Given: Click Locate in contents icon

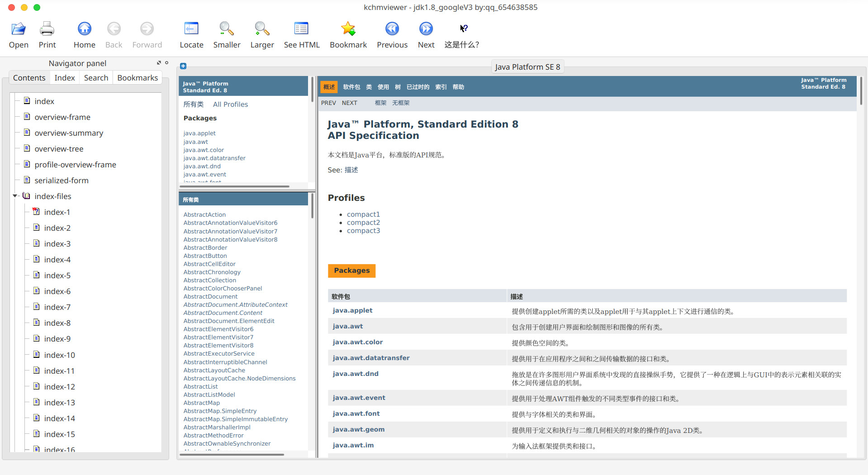Looking at the screenshot, I should tap(191, 29).
